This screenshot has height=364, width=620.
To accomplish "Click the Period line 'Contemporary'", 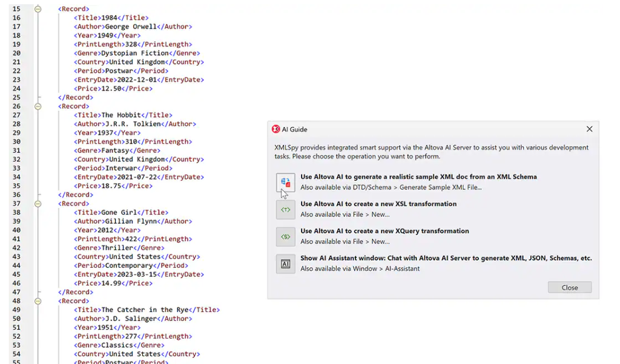I will point(131,265).
